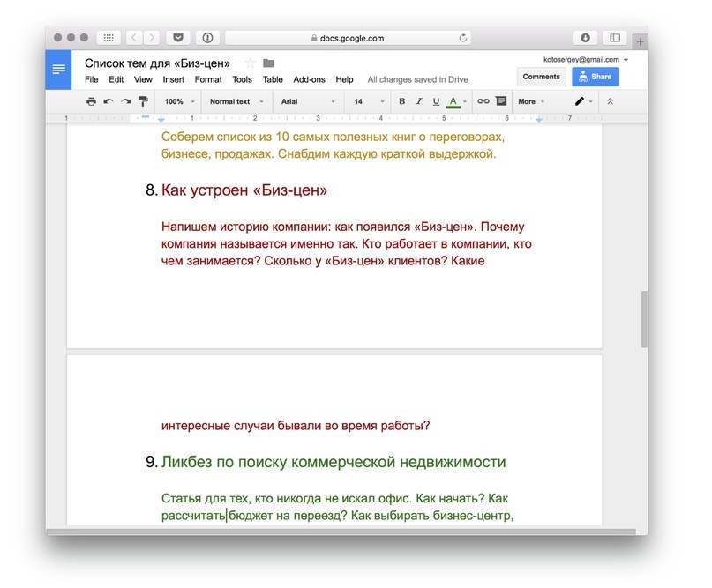Click the horizontal scrollbar at bottom
This screenshot has width=712, height=588.
pos(341,532)
